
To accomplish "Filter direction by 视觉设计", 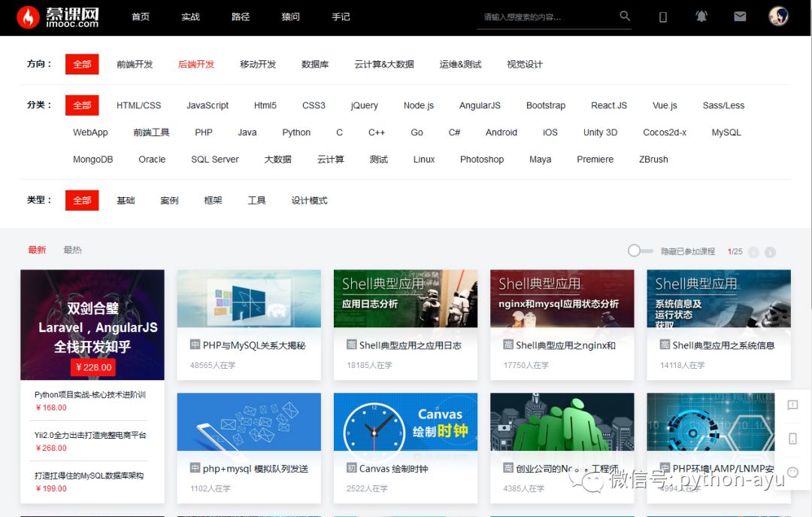I will pos(525,64).
